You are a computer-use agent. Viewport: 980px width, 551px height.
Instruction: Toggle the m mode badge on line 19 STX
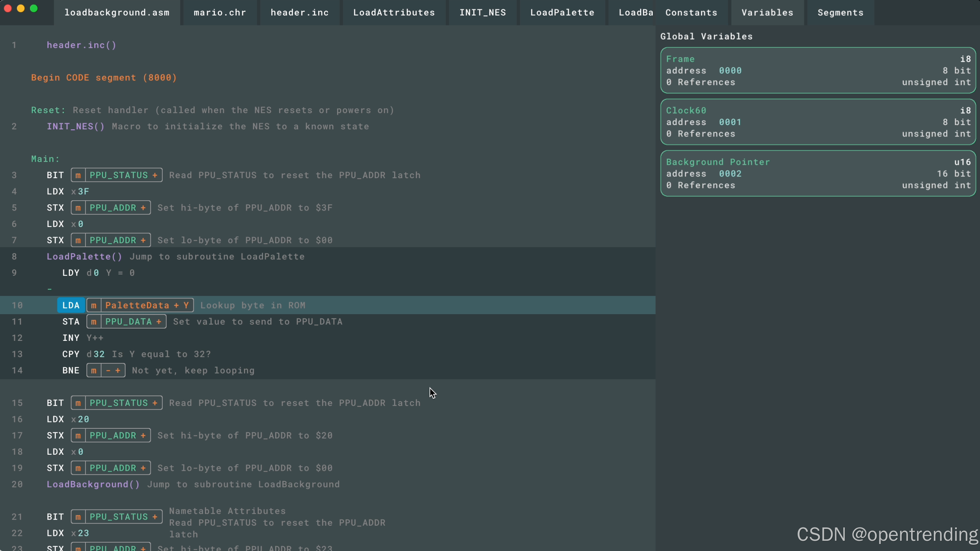78,468
